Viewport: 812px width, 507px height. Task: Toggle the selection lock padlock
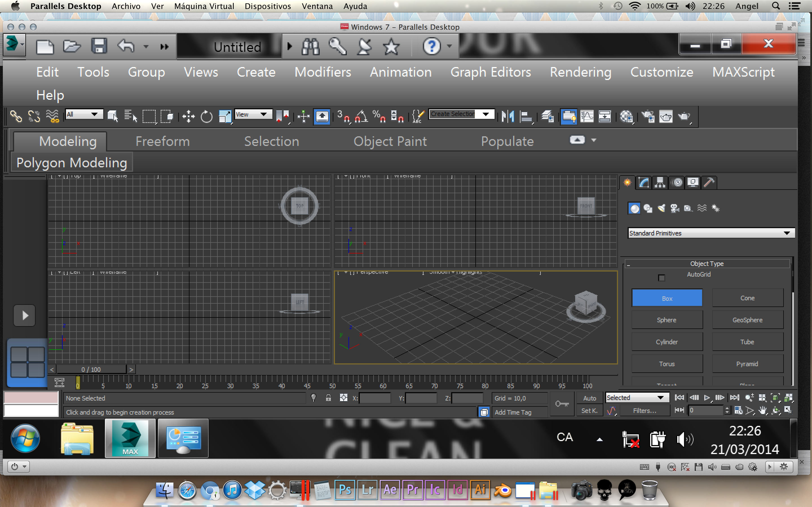(328, 398)
